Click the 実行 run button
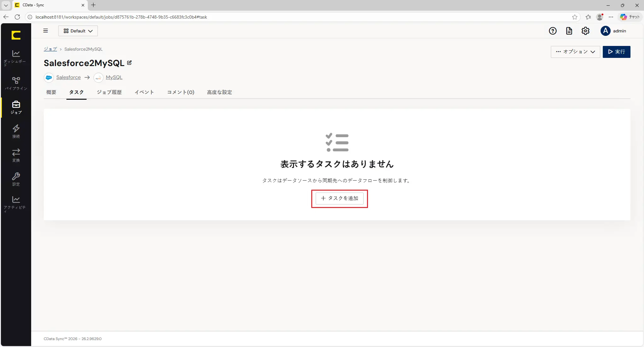This screenshot has width=644, height=347. click(616, 52)
